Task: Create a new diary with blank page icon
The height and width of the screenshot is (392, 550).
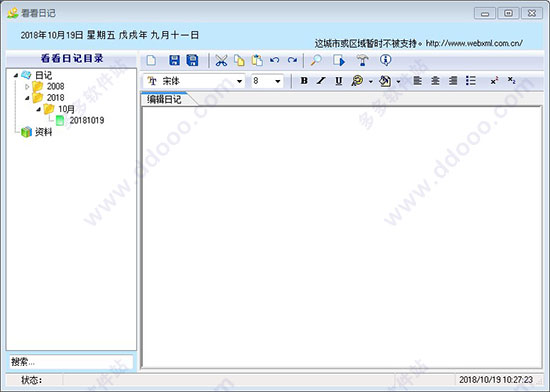Action: 151,61
